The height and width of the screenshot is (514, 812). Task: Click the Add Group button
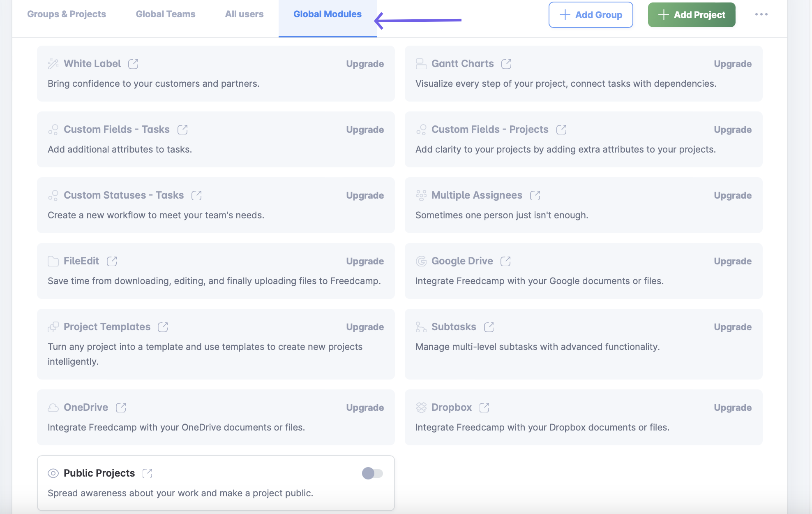591,15
